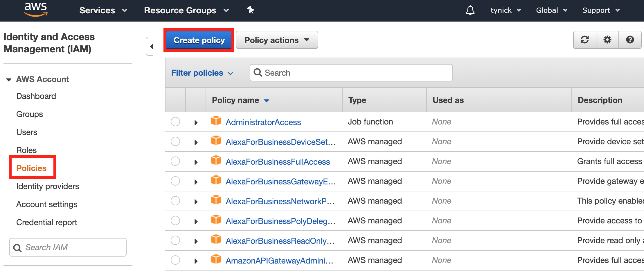Image resolution: width=644 pixels, height=274 pixels.
Task: Select the AlexaForBusinessFullAccess radio button
Action: (175, 161)
